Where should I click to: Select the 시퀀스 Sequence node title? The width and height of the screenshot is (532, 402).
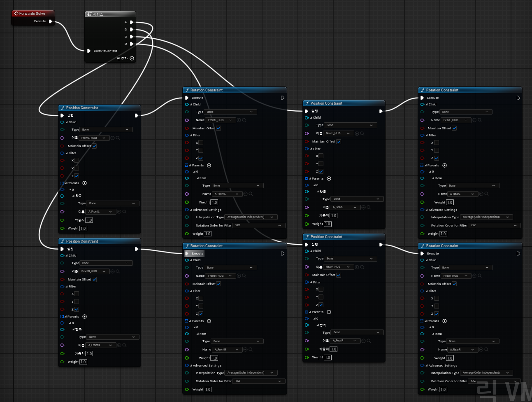pyautogui.click(x=98, y=14)
